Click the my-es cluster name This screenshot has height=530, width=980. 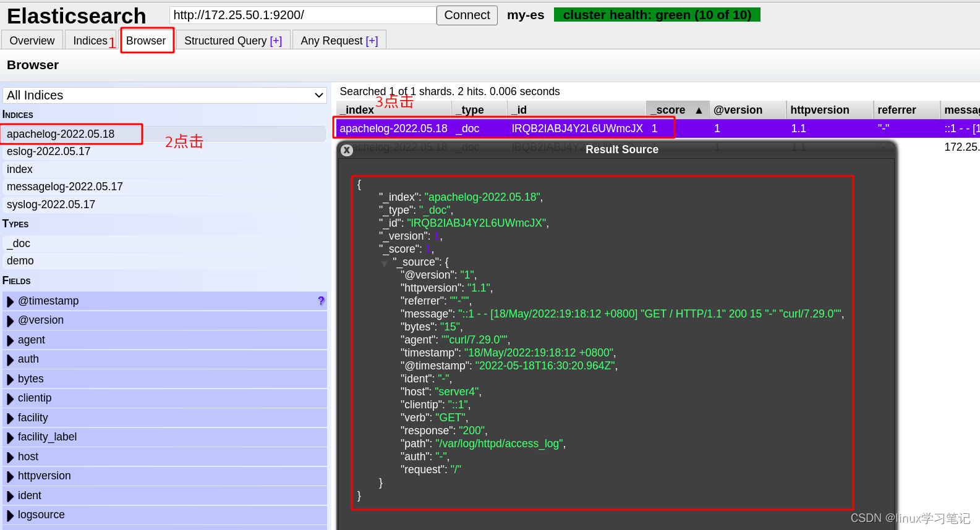coord(526,15)
